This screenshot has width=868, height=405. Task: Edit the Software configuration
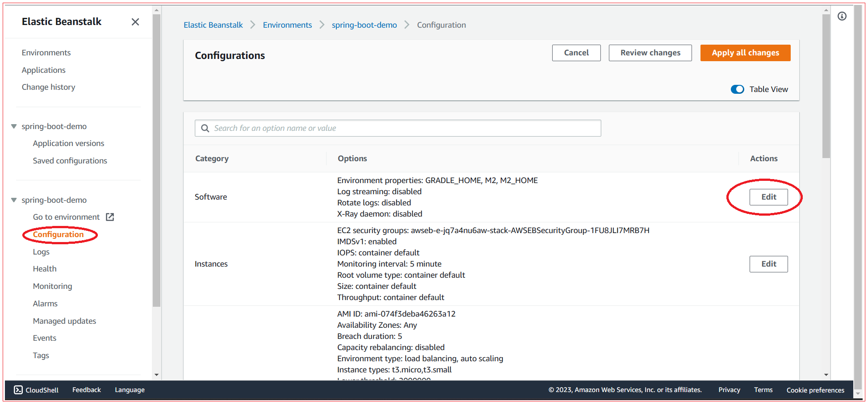(768, 197)
